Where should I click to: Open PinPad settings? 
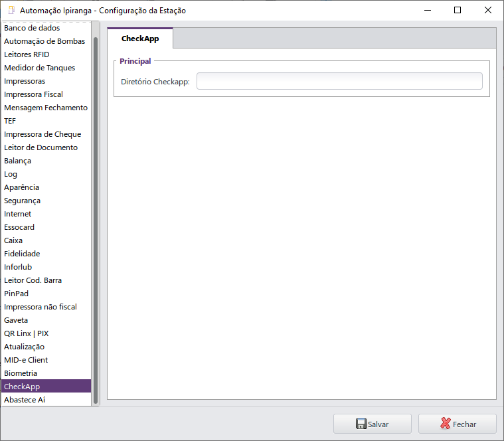[46, 294]
